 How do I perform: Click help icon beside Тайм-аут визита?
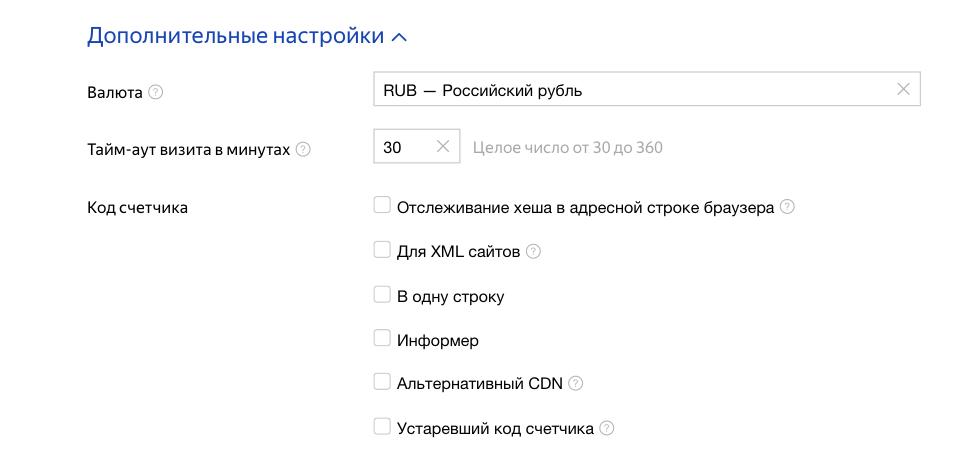click(x=303, y=150)
